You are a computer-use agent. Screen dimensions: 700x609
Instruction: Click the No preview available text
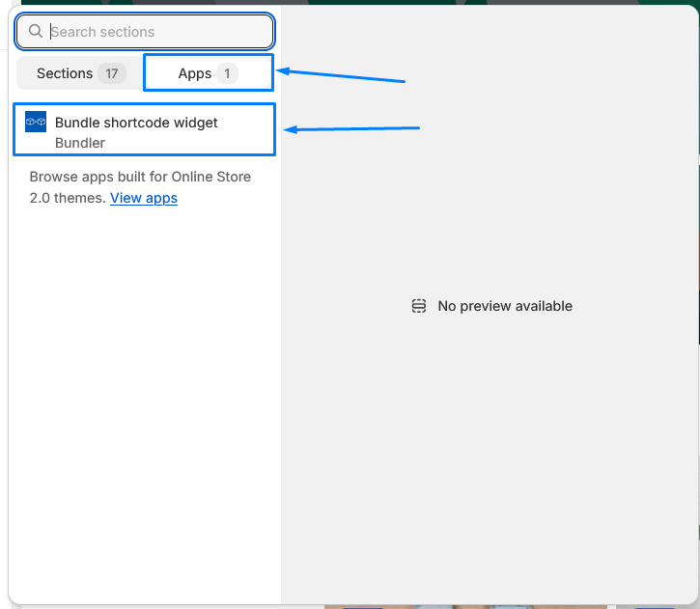pos(505,306)
